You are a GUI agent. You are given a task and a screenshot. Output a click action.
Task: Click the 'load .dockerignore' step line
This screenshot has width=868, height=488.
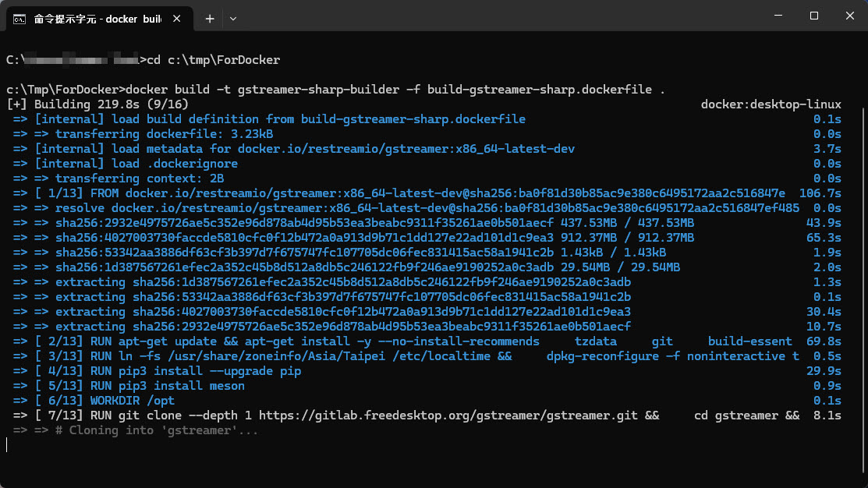tap(136, 164)
